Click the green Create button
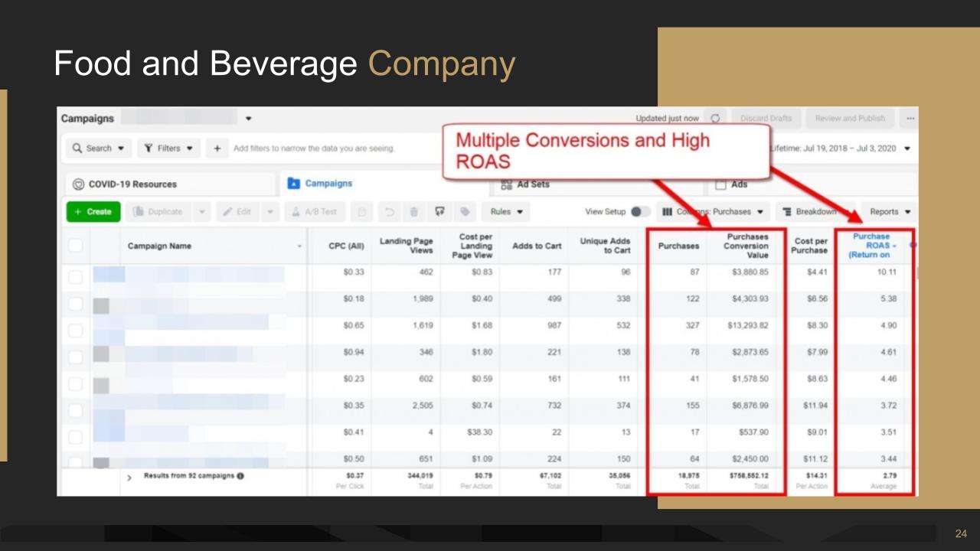Screen dimensions: 980x551 click(93, 212)
